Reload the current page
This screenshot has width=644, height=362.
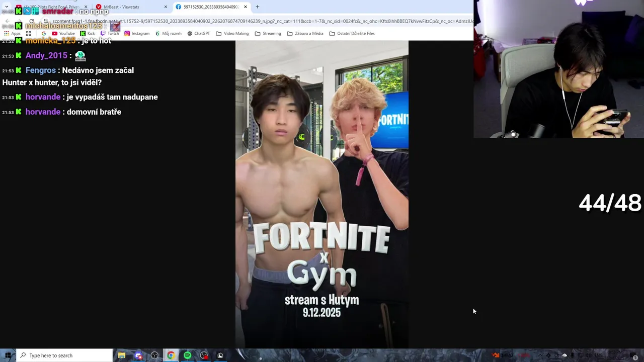(31, 22)
